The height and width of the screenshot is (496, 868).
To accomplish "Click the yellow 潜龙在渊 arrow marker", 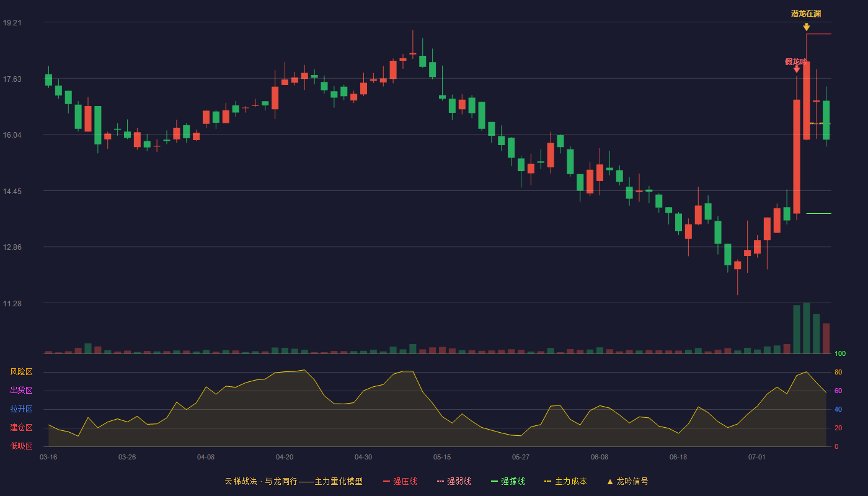I will pos(806,27).
